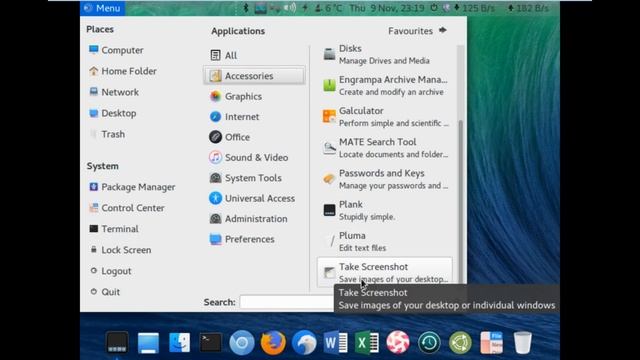
Task: Click the pink swirl icon in dock
Action: (398, 342)
